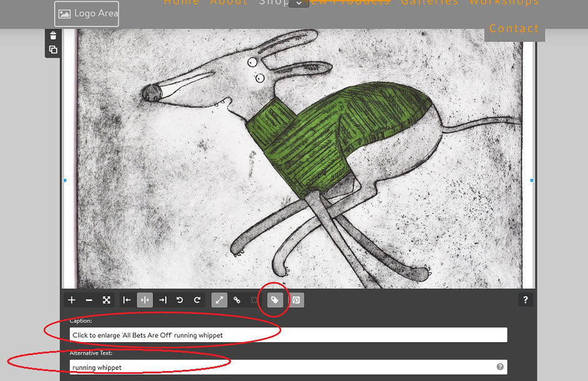Expand the Shop dropdown chevron
Viewport: 588px width, 381px height.
[299, 3]
